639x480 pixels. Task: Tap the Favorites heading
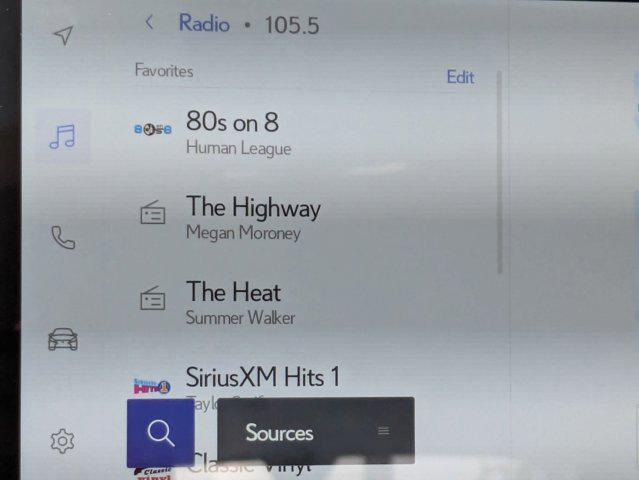[164, 70]
